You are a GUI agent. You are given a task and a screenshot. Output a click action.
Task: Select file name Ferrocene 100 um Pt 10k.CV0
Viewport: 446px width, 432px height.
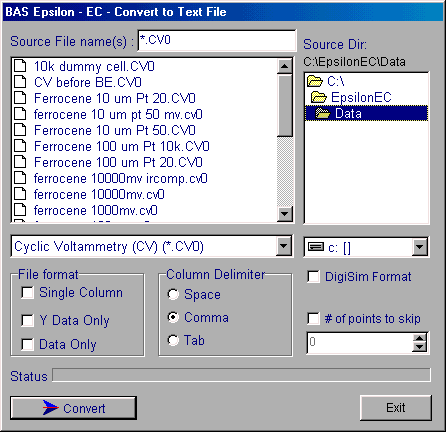tap(122, 146)
